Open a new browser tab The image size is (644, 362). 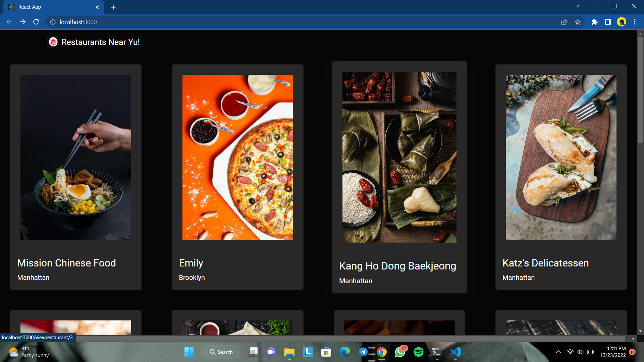pos(113,7)
